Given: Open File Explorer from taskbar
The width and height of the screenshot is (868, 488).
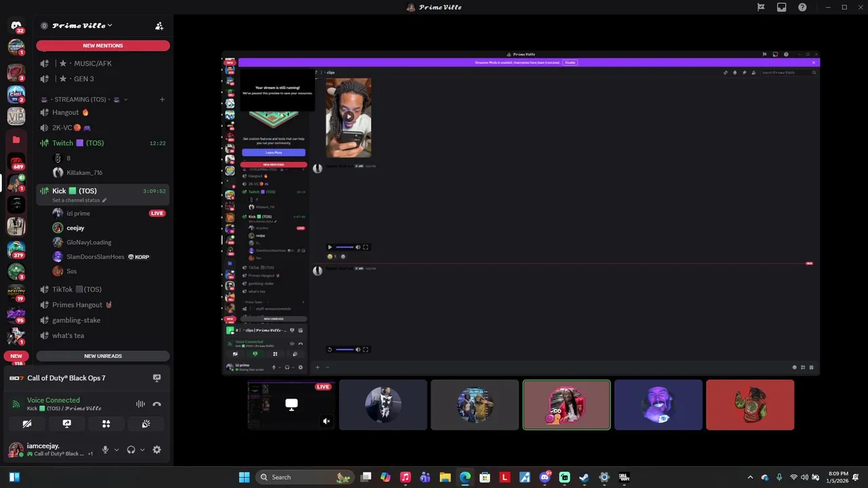Looking at the screenshot, I should pyautogui.click(x=445, y=477).
